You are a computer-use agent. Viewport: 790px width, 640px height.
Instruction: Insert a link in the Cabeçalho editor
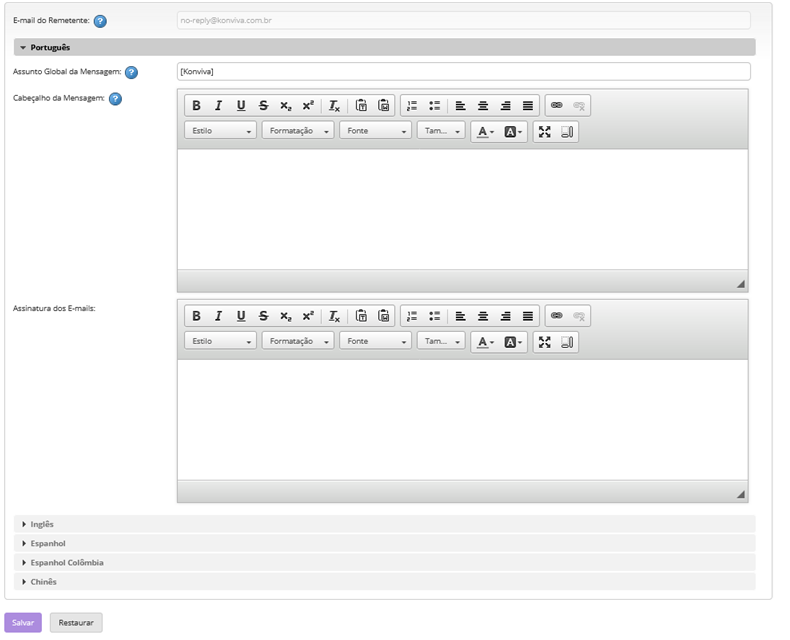point(557,106)
